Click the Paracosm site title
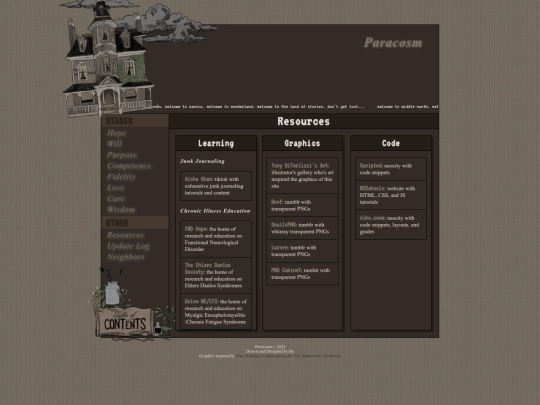 tap(393, 43)
